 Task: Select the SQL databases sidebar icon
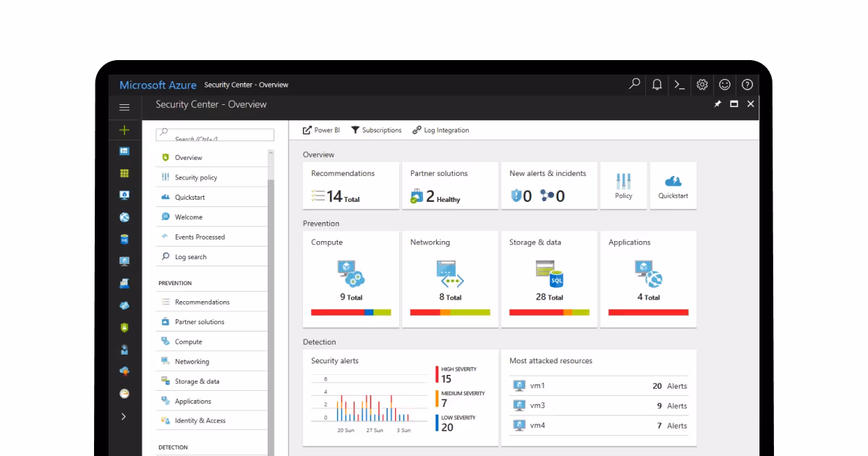pos(124,239)
